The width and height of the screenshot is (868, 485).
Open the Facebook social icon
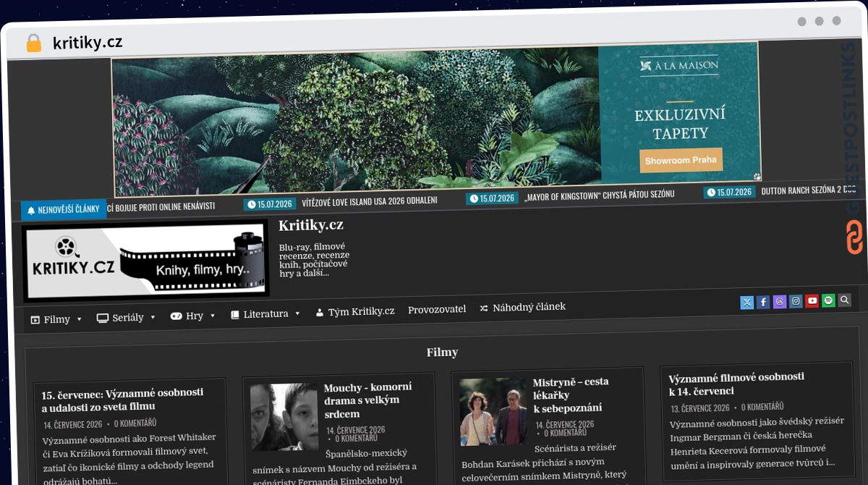[763, 303]
